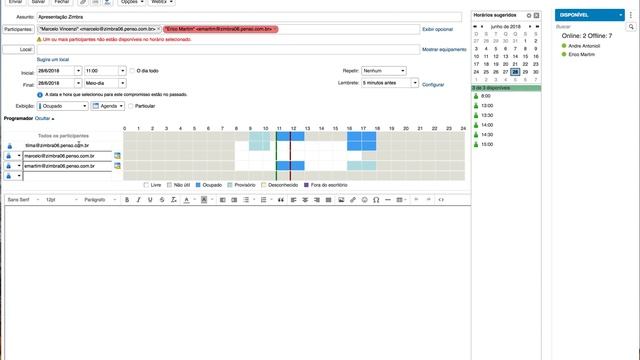Open suggested times settings gear
The height and width of the screenshot is (360, 640).
(x=529, y=15)
